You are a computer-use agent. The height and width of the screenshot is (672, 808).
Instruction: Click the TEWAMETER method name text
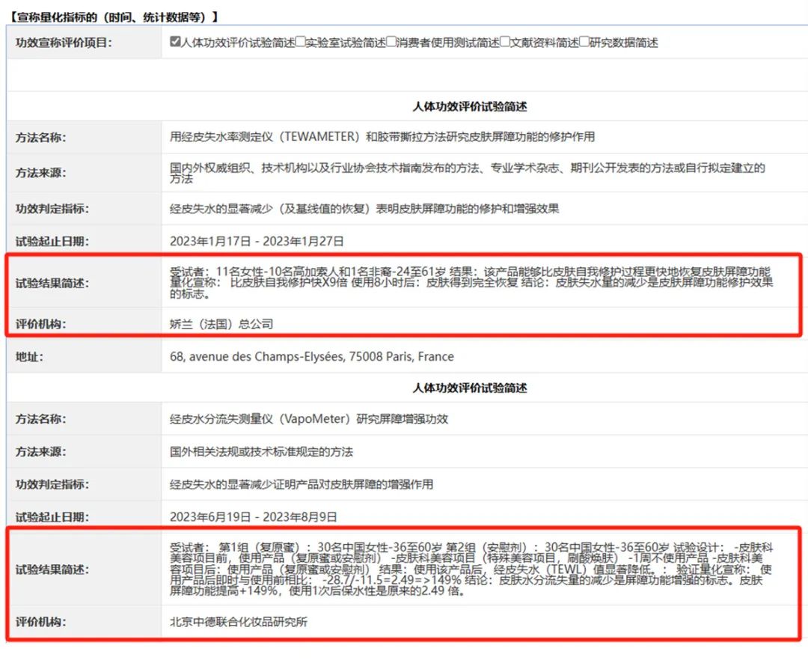pos(382,137)
